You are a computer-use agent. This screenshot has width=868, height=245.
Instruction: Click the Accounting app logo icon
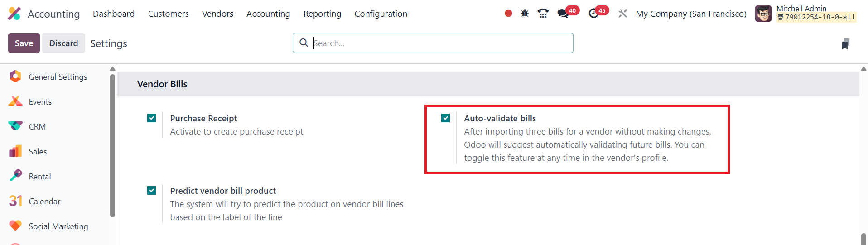(x=14, y=14)
